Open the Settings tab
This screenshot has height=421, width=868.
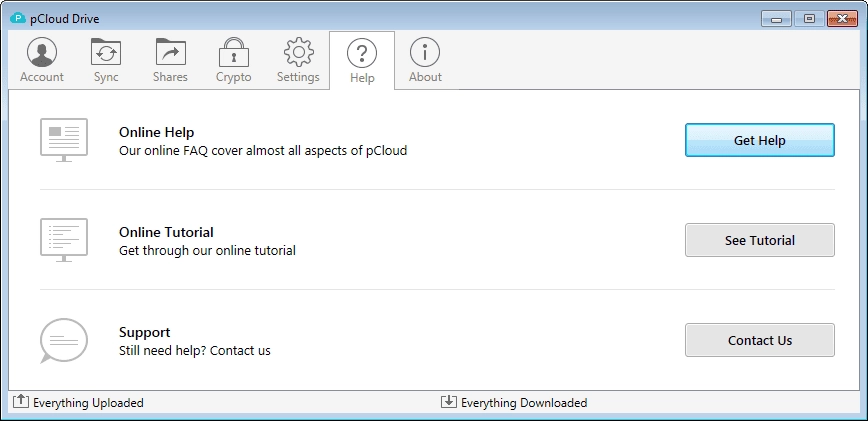point(298,60)
